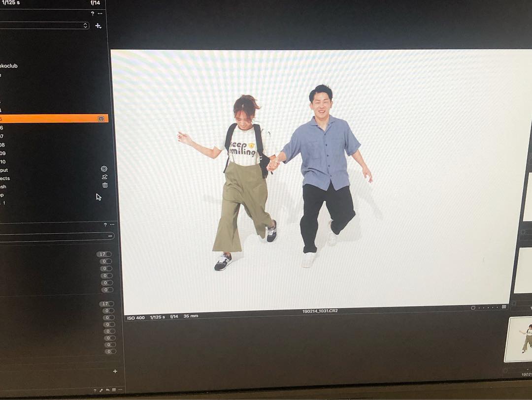Click the trash can icon in the library
Image resolution: width=532 pixels, height=400 pixels.
pyautogui.click(x=105, y=185)
